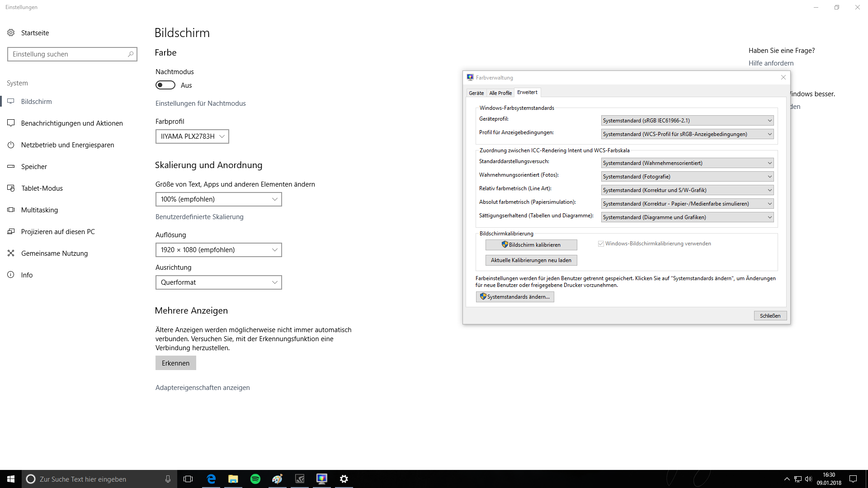Open Task View from the taskbar
Viewport: 868px width, 488px height.
coord(188,479)
